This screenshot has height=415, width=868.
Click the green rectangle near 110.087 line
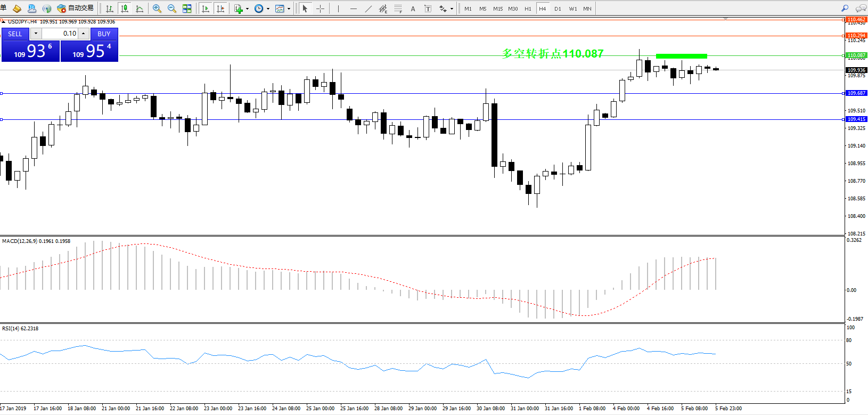click(681, 56)
